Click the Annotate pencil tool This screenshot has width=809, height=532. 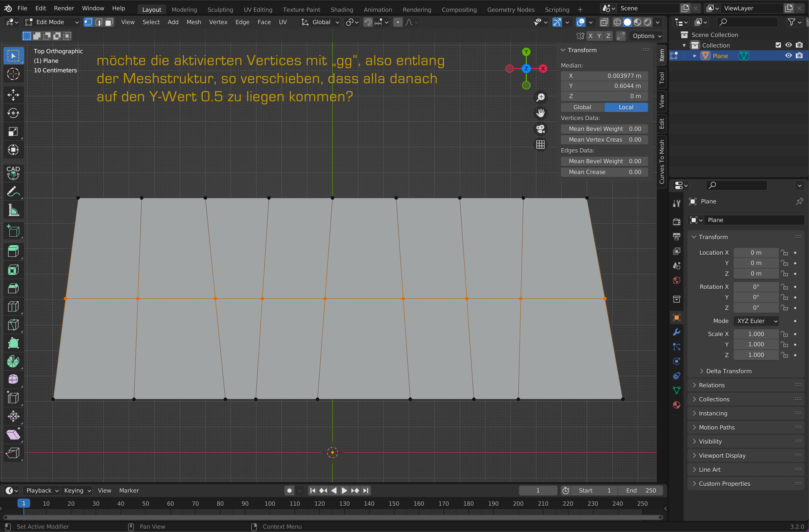pyautogui.click(x=13, y=192)
